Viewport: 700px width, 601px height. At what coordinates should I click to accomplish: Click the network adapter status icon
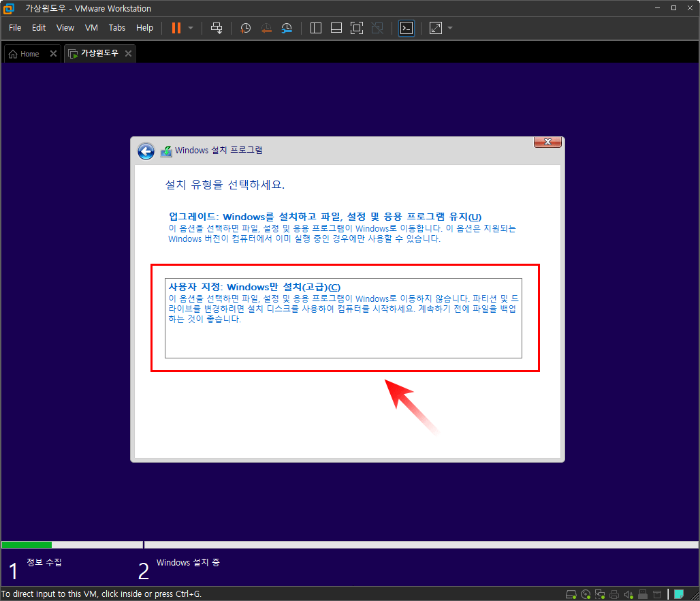[600, 594]
